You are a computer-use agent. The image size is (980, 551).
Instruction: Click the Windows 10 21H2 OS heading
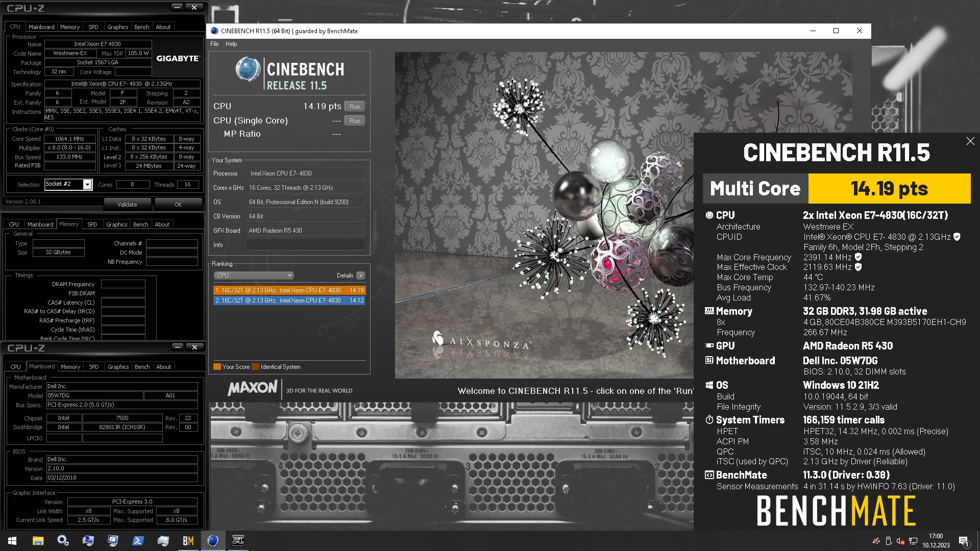(x=841, y=385)
